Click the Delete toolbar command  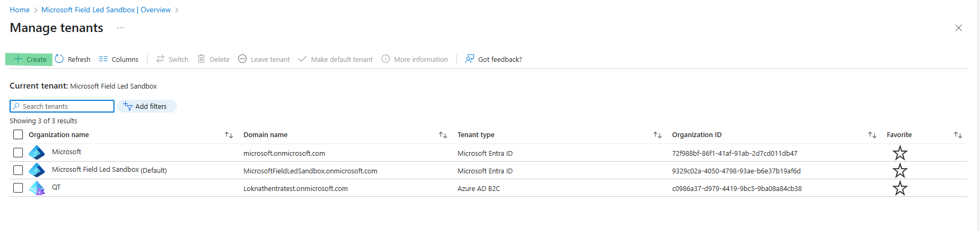[213, 59]
